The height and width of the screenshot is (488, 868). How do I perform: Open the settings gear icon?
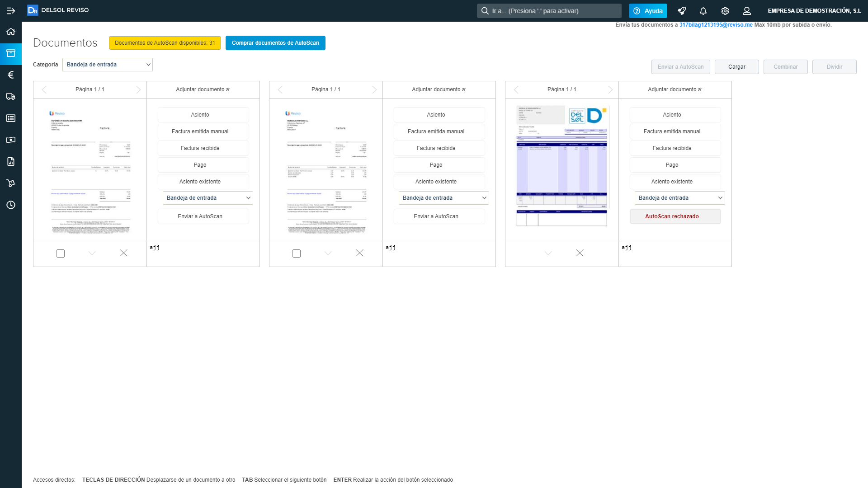coord(725,11)
